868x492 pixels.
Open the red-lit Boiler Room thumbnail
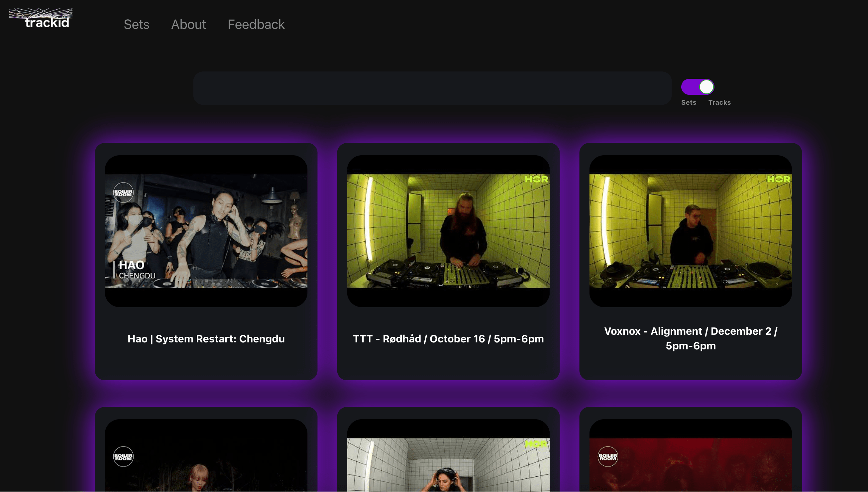(x=690, y=455)
